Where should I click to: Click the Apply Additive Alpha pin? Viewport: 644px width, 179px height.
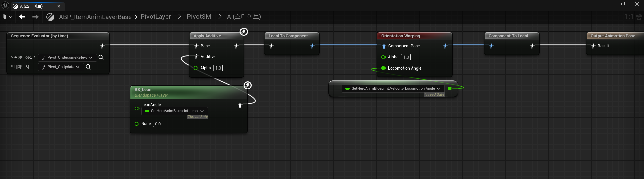pos(196,68)
